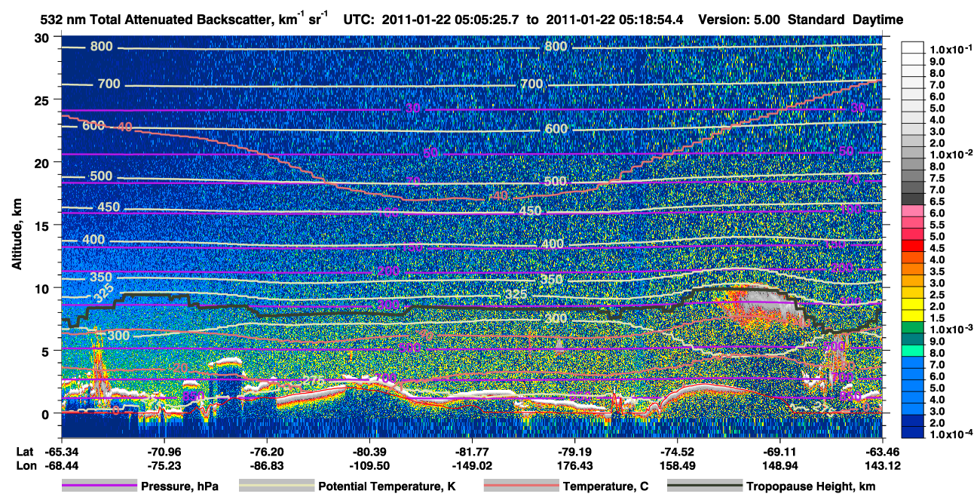Click latitude value -76.20
The width and height of the screenshot is (980, 503).
[267, 451]
